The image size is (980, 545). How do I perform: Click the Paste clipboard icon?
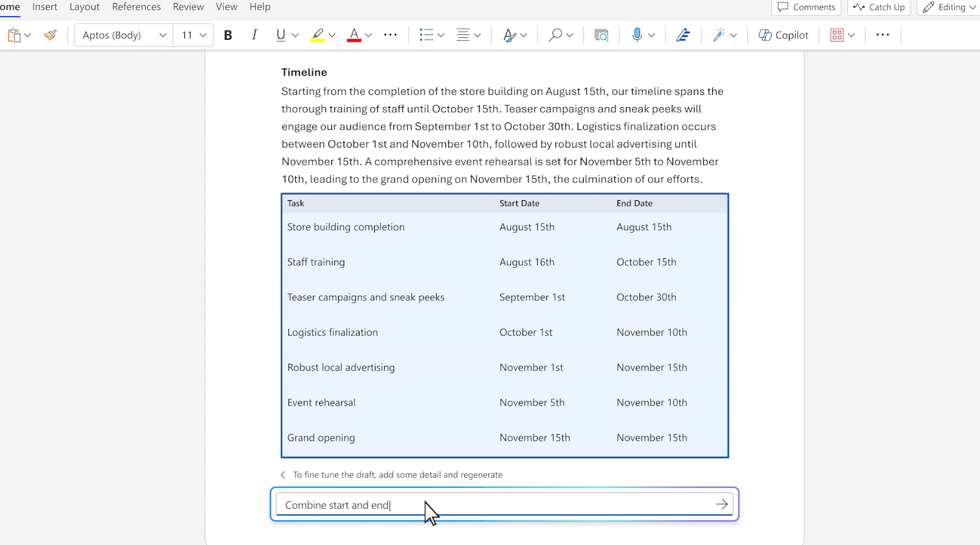coord(13,36)
